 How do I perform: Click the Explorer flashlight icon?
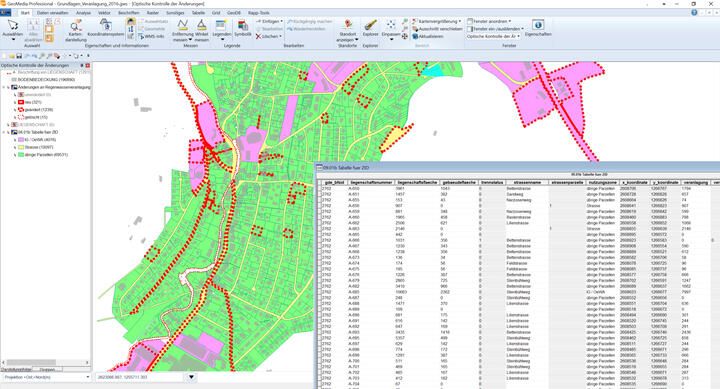click(x=370, y=28)
